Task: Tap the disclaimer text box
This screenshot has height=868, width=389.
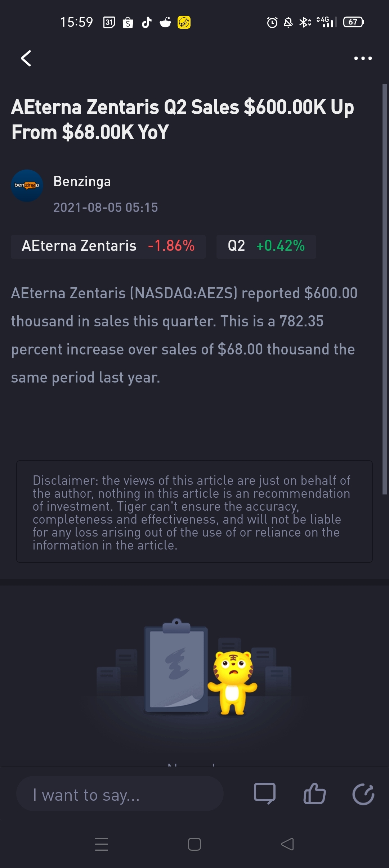Action: (x=194, y=511)
